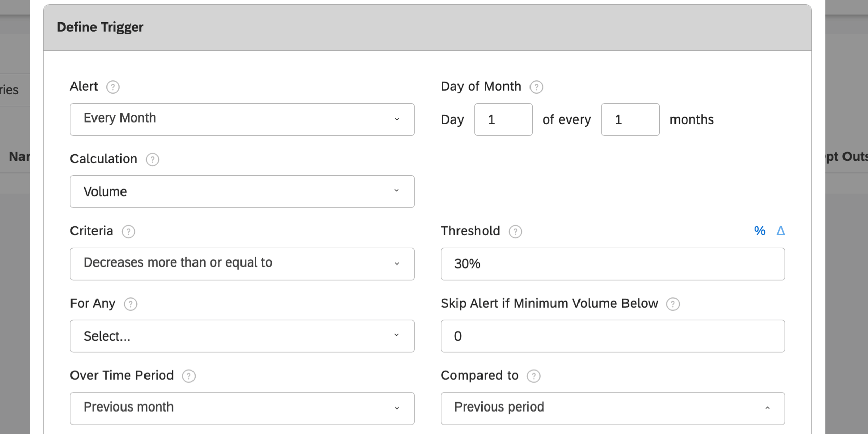Click the help icon next to Alert

point(113,87)
